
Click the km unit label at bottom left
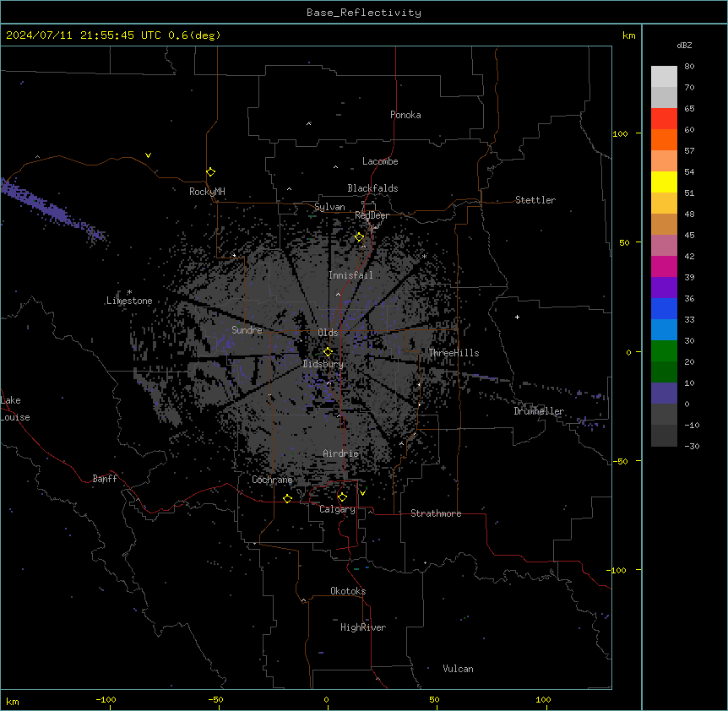[x=13, y=702]
